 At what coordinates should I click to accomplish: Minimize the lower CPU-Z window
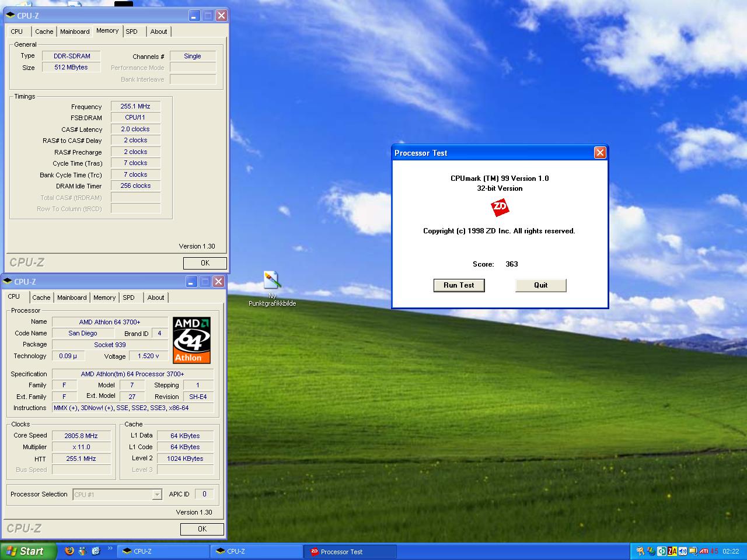[x=191, y=282]
